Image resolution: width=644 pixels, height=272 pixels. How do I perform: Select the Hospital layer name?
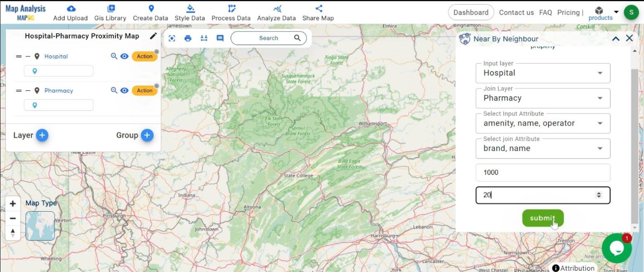(56, 56)
